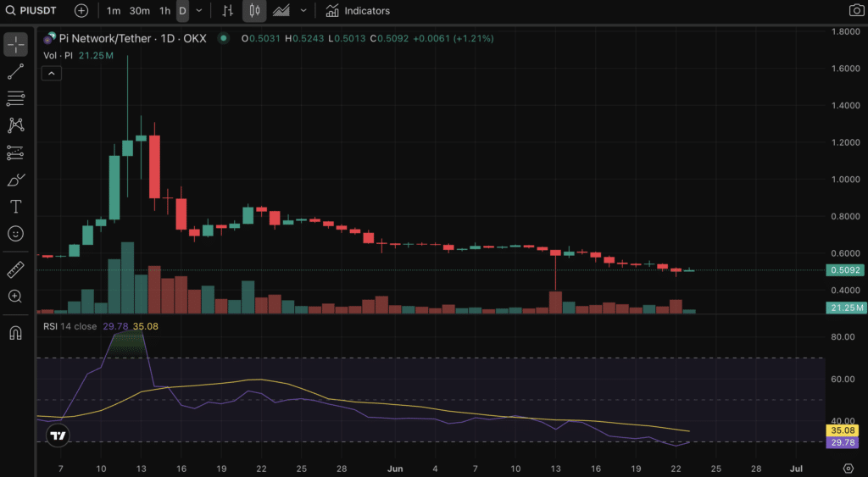Expand the timeframe interval dropdown
Viewport: 868px width, 477px height.
point(199,10)
